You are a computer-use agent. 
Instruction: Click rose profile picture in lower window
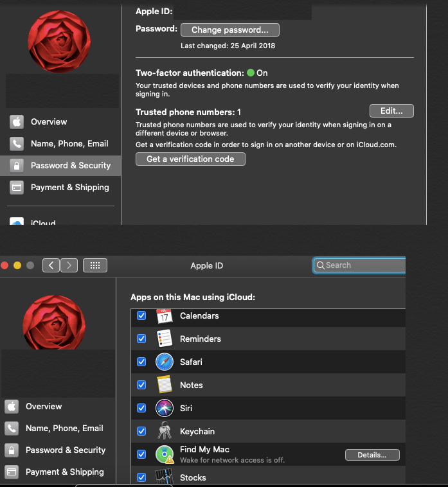coord(54,323)
